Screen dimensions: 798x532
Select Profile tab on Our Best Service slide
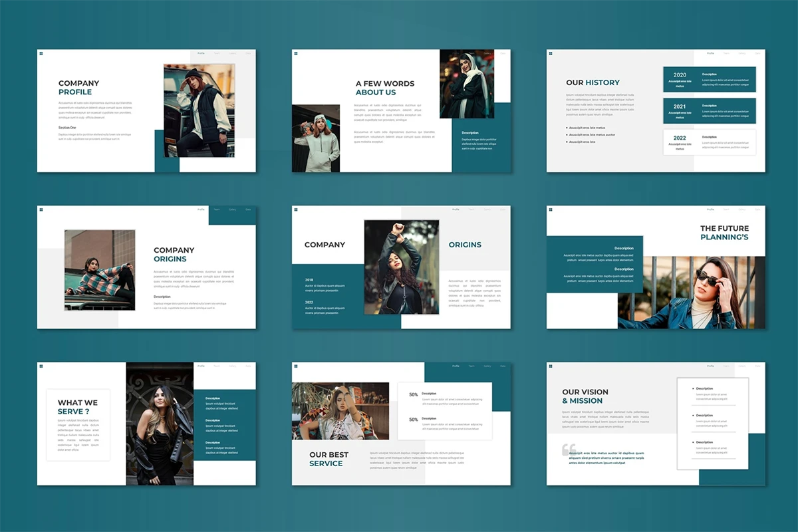[456, 366]
